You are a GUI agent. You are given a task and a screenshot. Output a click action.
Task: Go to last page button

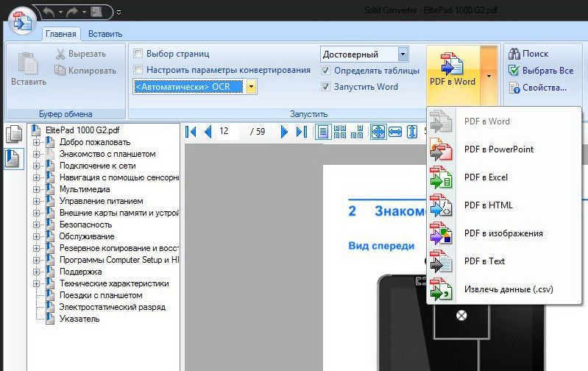pyautogui.click(x=302, y=131)
